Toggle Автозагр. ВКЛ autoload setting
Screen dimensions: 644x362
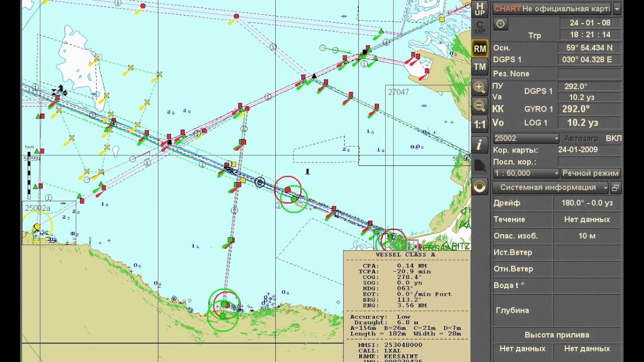(593, 138)
